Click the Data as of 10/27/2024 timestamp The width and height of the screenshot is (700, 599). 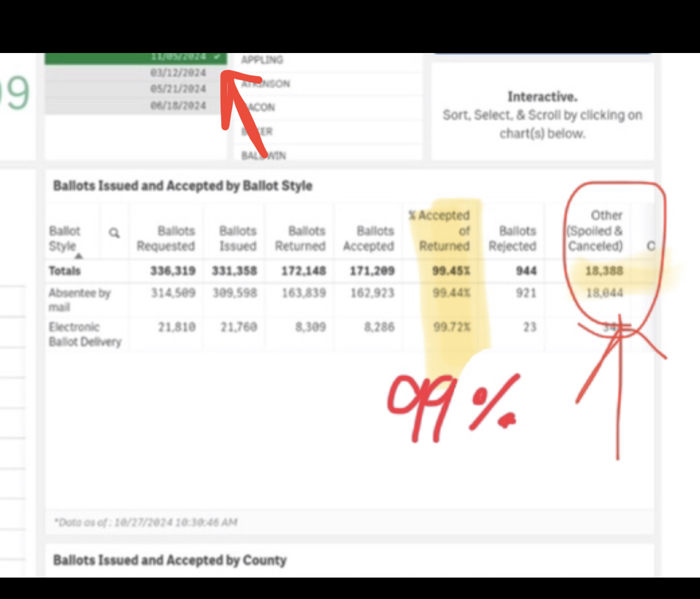[x=145, y=522]
